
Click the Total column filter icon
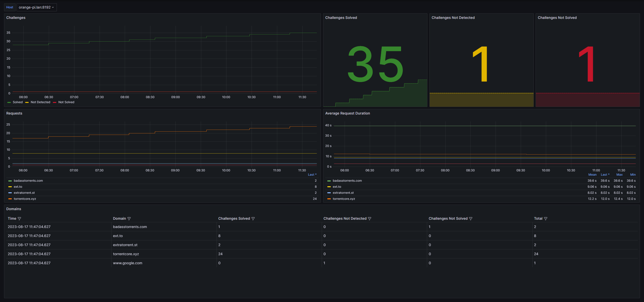(546, 219)
